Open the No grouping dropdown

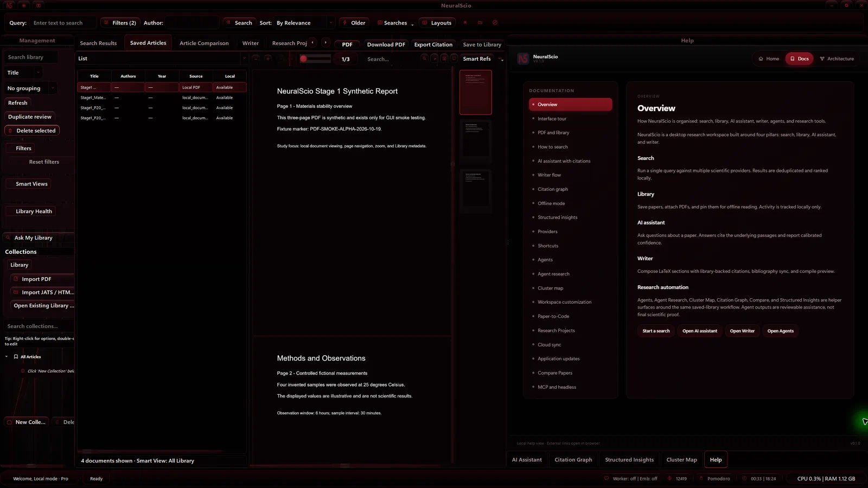[x=30, y=88]
